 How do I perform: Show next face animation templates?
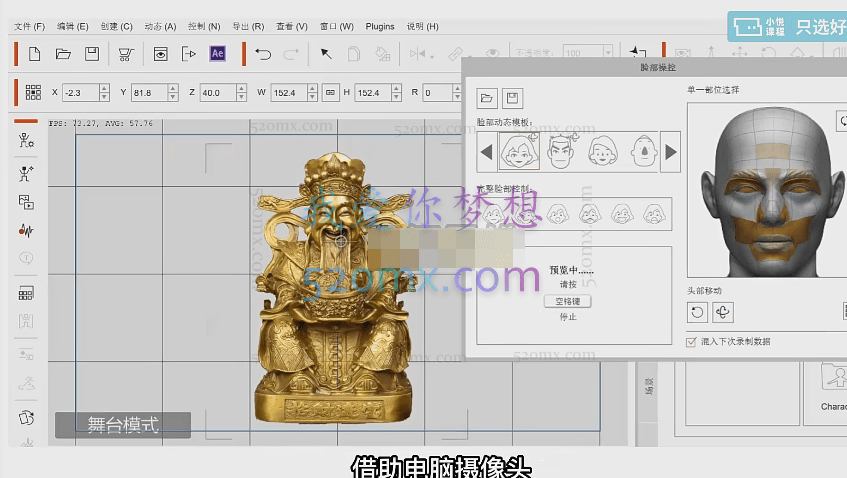[x=670, y=152]
